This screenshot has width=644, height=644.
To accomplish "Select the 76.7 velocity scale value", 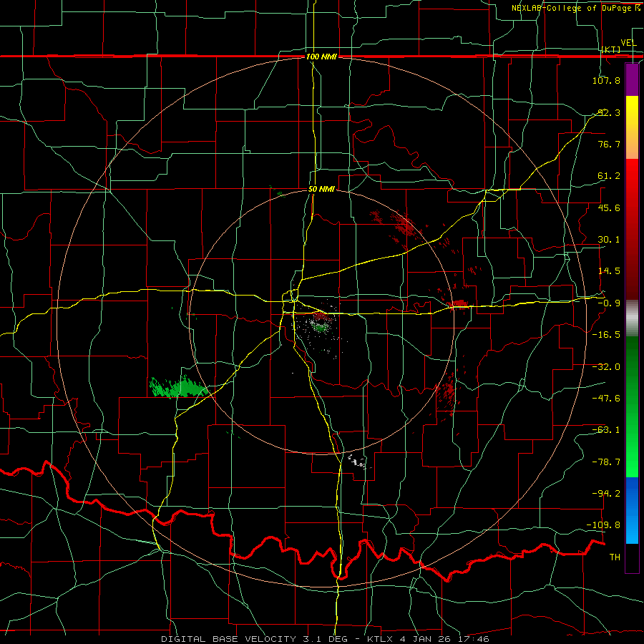I will (x=609, y=144).
